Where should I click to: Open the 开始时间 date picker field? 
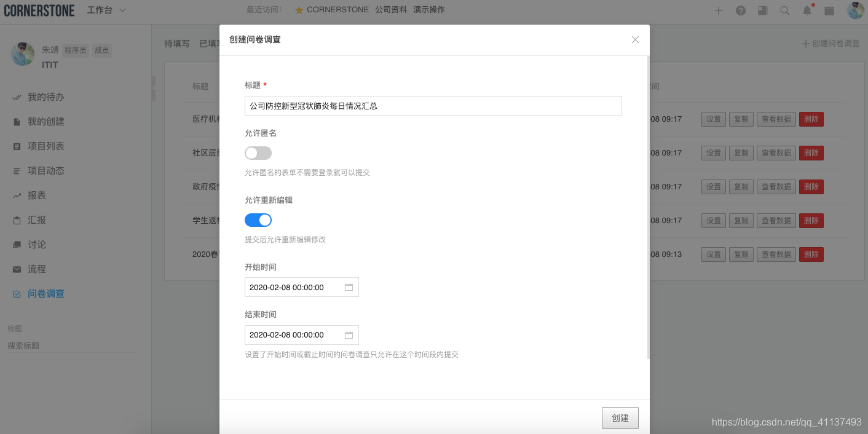point(302,287)
